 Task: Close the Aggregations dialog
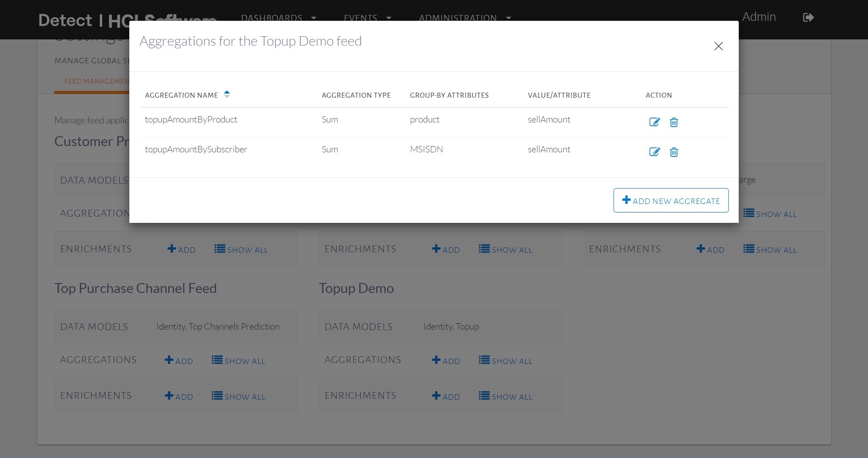tap(718, 46)
